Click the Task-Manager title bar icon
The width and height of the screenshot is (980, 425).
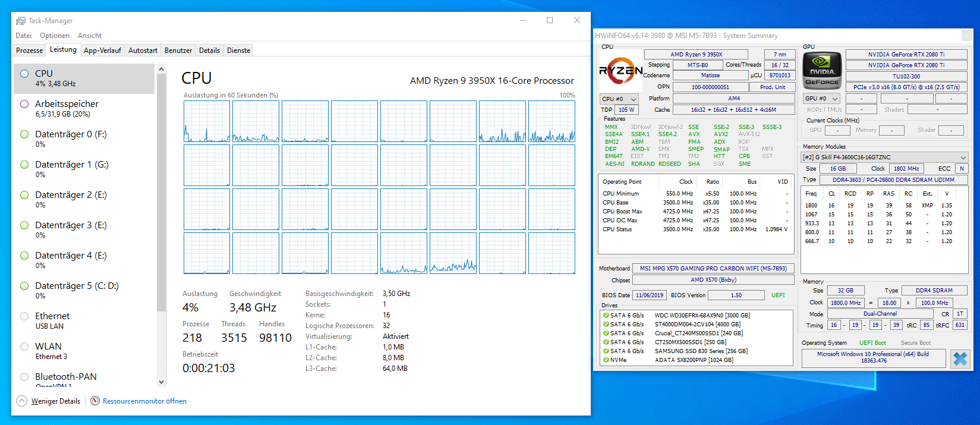coord(21,21)
